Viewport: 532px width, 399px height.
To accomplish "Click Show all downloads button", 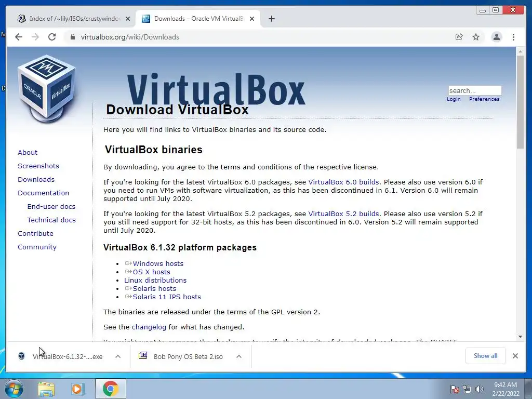I will 486,355.
